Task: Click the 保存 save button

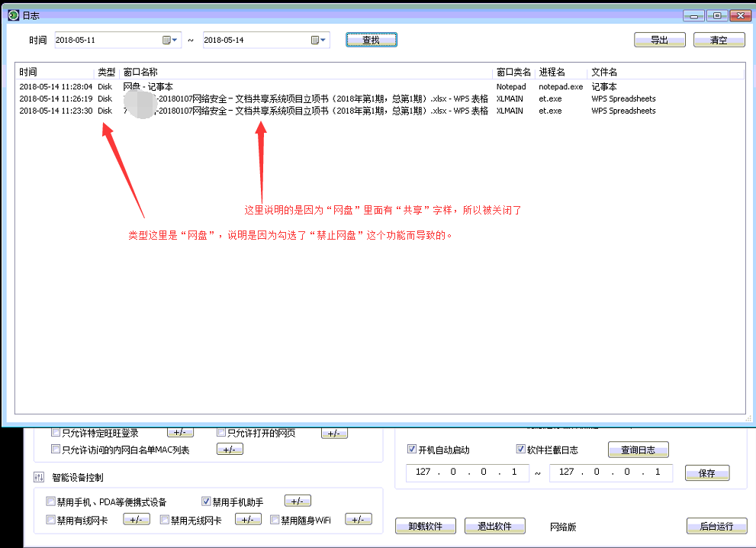Action: pos(706,473)
